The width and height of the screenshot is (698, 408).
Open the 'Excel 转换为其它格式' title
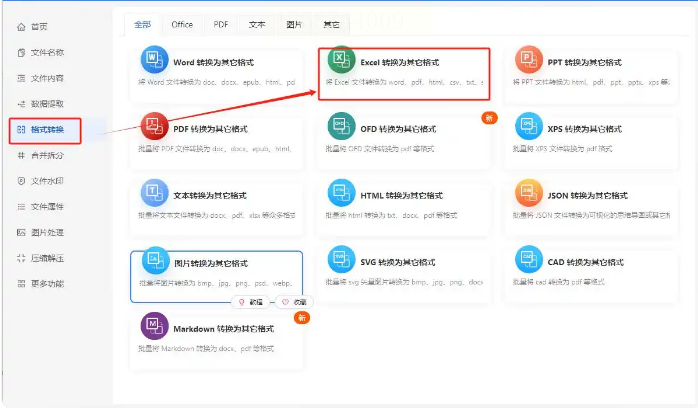pyautogui.click(x=400, y=62)
